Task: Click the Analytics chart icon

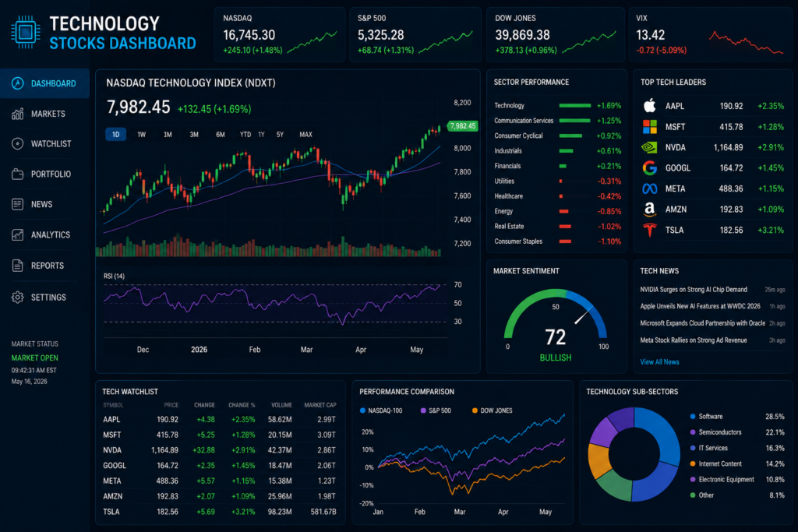Action: click(17, 235)
